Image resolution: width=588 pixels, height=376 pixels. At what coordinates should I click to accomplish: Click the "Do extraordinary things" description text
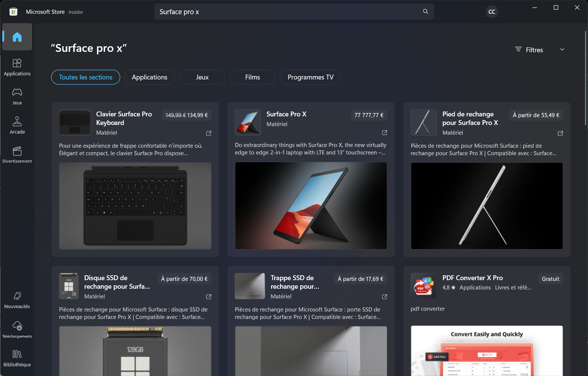click(x=311, y=149)
